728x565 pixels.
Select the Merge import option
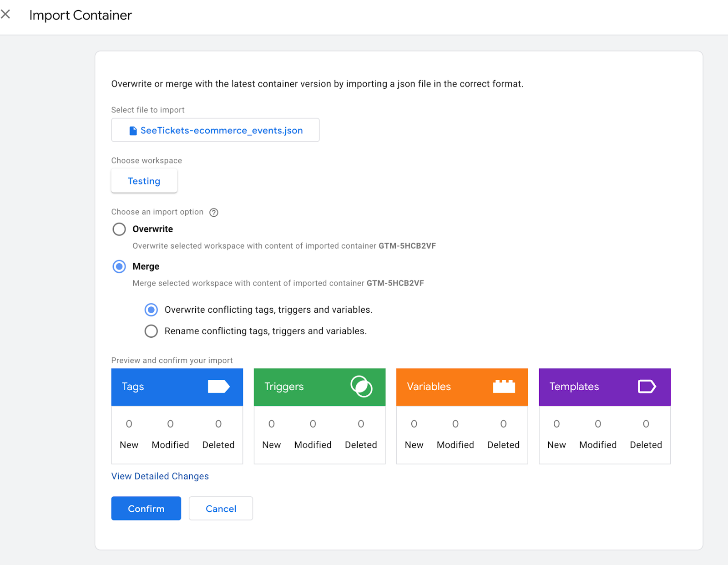119,266
